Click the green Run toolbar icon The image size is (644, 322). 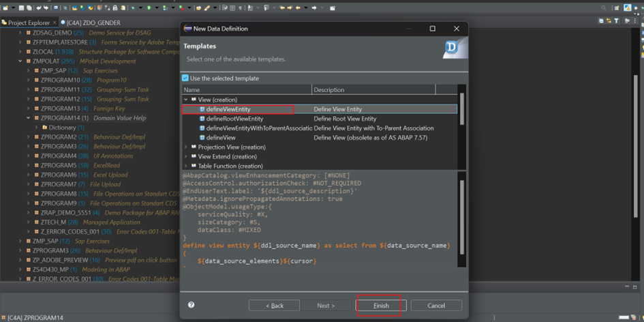click(x=149, y=8)
